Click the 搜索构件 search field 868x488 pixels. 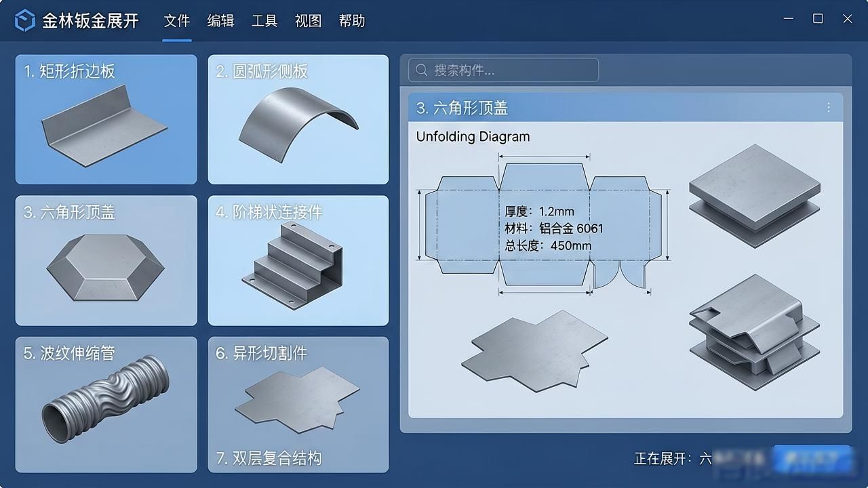coord(503,70)
